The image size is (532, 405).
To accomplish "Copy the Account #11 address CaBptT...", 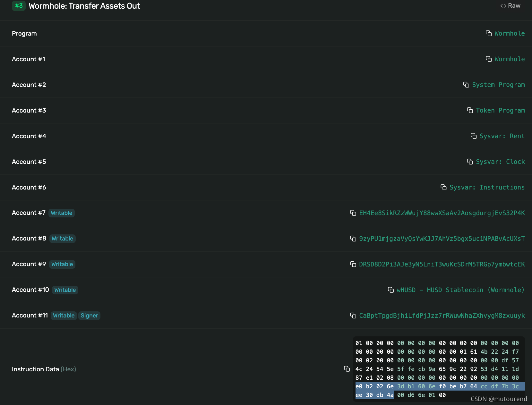I will (353, 316).
